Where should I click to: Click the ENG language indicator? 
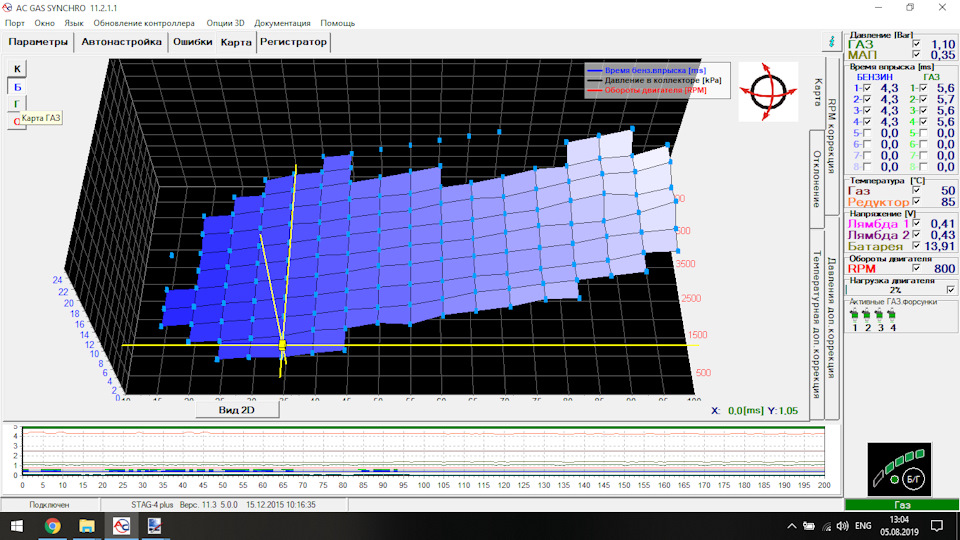tap(863, 526)
